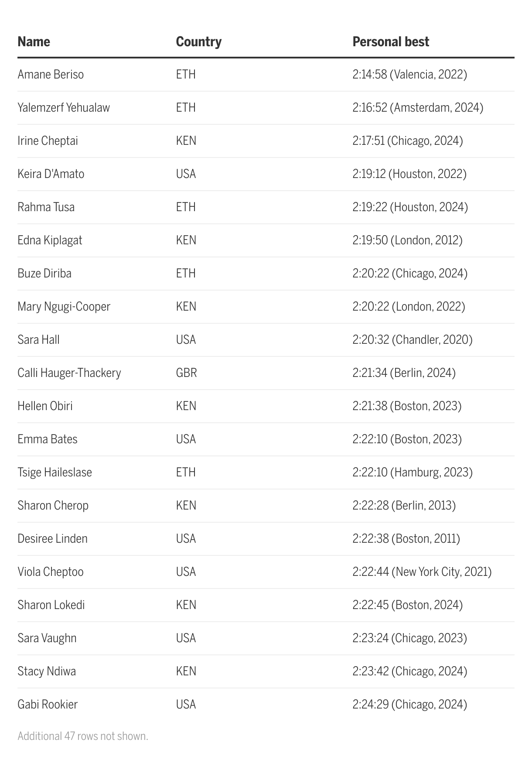Click Tsige Haileslase's Hamburg 2023 time
This screenshot has width=532, height=760.
412,472
